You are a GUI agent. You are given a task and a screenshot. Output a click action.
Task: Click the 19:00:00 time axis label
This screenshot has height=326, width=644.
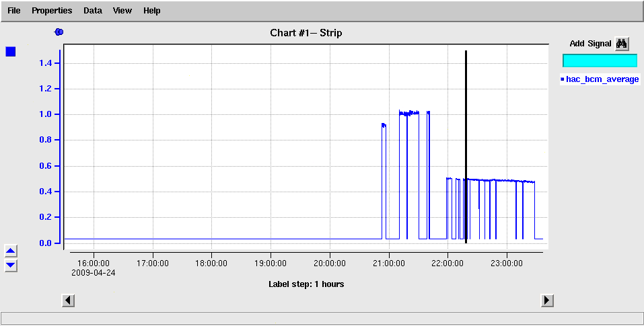(271, 263)
